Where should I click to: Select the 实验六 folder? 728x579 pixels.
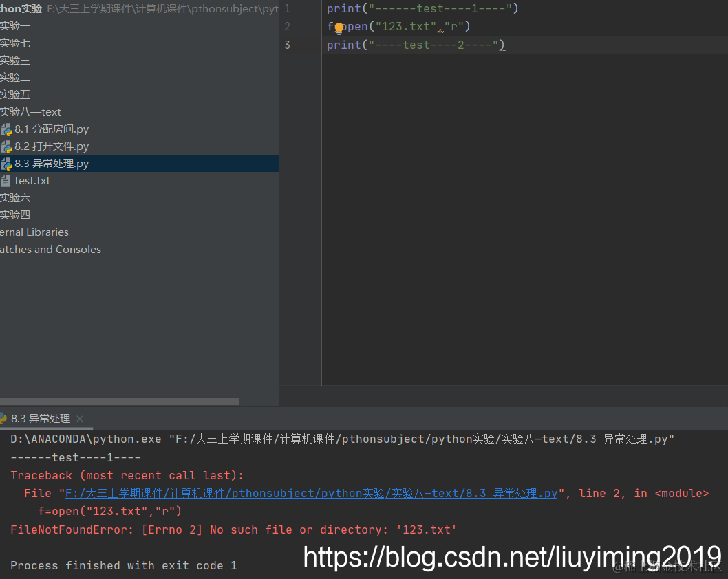point(15,197)
